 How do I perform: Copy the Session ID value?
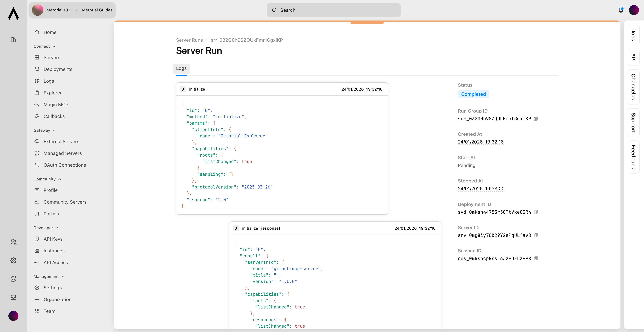pyautogui.click(x=536, y=258)
